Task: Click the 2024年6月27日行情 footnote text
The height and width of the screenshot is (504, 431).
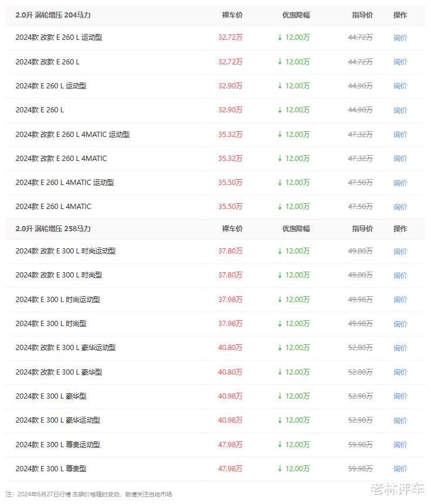Action: (89, 495)
